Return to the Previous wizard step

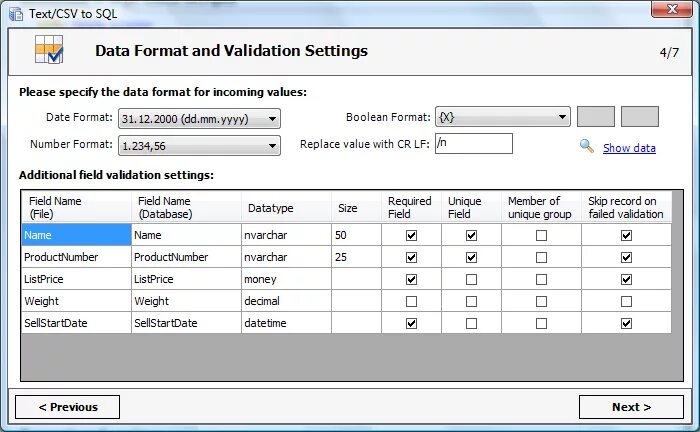[x=67, y=407]
